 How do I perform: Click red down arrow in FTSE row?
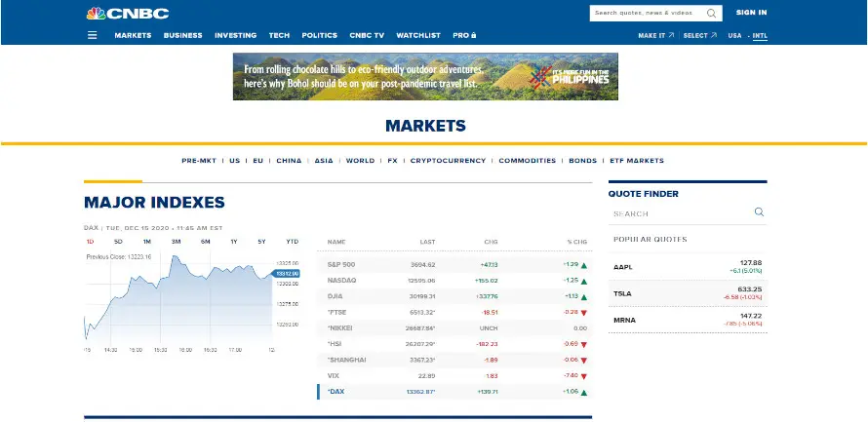[x=584, y=313]
